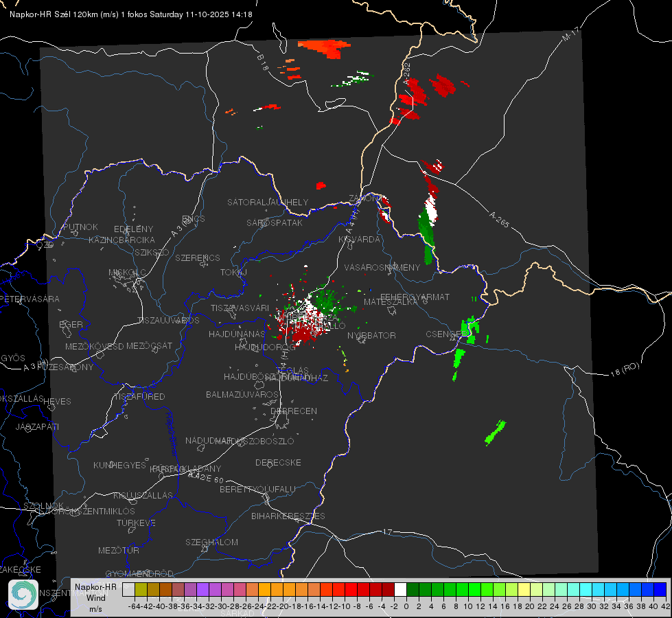Click the EDELÉNY city label
Image resolution: width=672 pixels, height=618 pixels.
[x=133, y=229]
